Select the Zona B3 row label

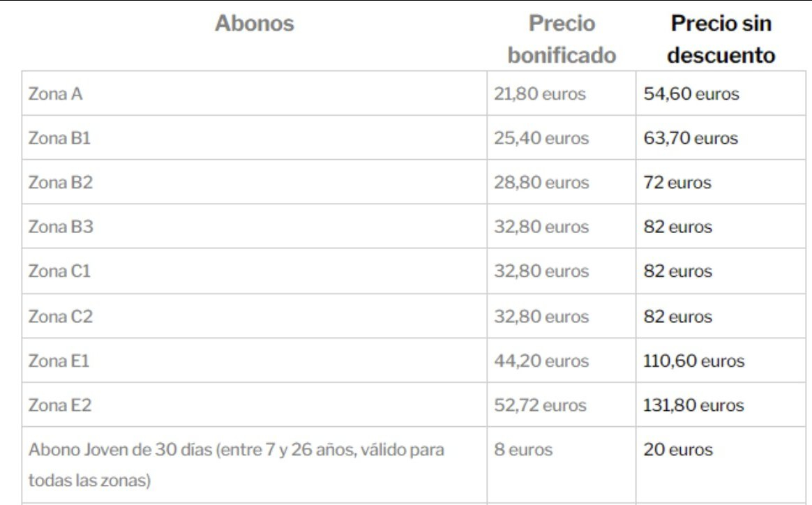[x=60, y=227]
